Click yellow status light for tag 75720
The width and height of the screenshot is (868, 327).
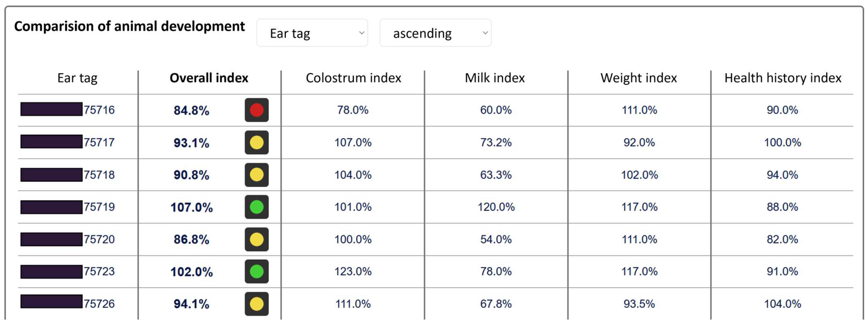(257, 239)
